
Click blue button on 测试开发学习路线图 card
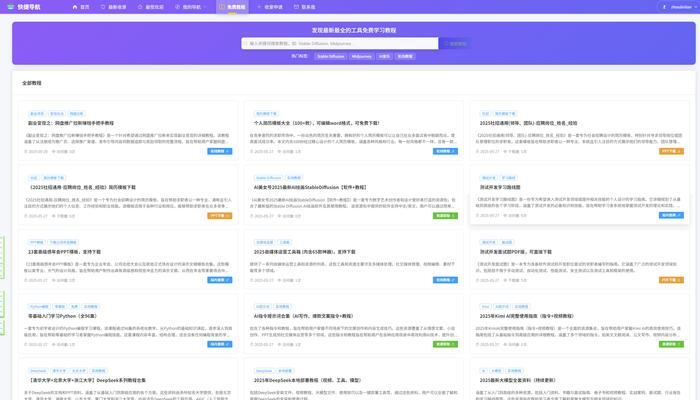[671, 215]
